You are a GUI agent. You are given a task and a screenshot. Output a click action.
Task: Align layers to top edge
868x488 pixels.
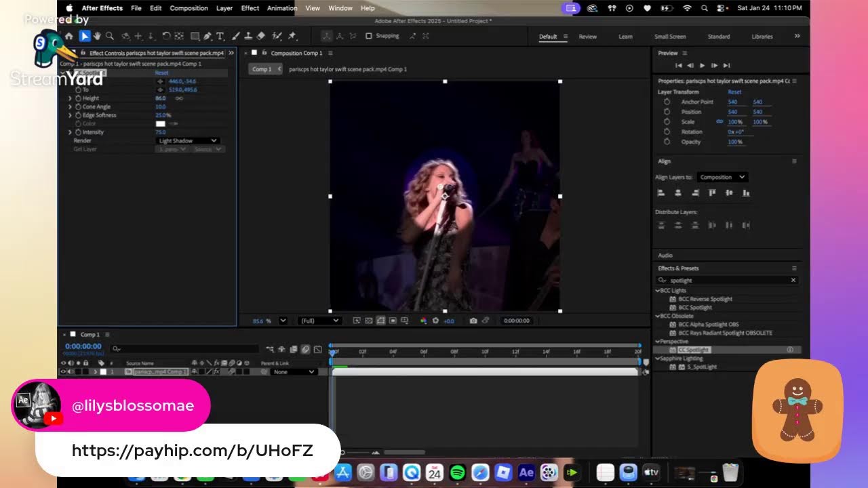712,193
